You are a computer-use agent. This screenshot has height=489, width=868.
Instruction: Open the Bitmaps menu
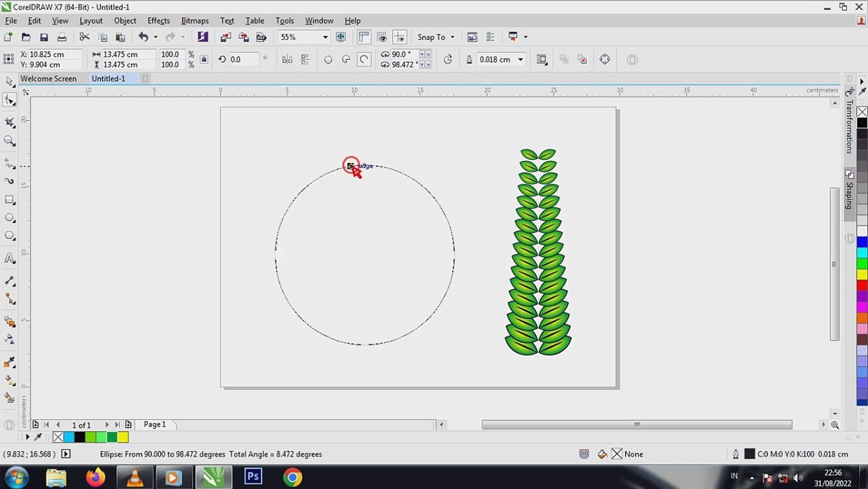pos(195,21)
